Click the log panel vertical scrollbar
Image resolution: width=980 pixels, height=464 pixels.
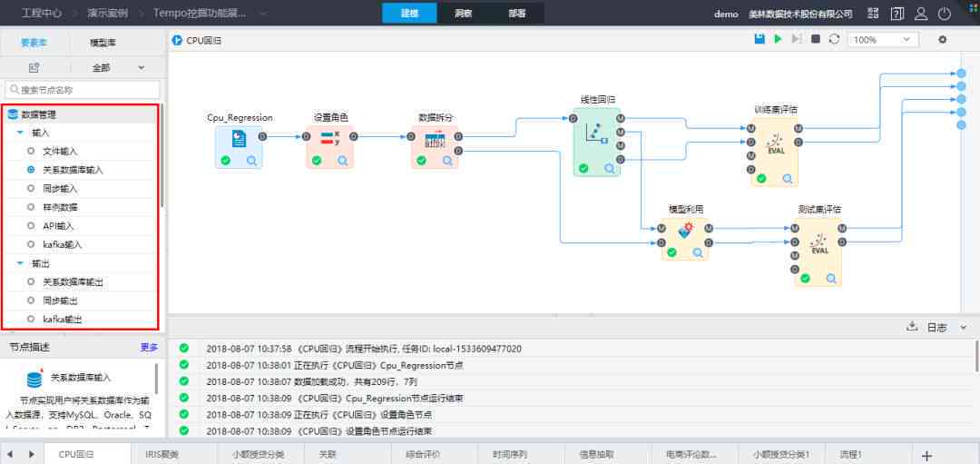(977, 357)
